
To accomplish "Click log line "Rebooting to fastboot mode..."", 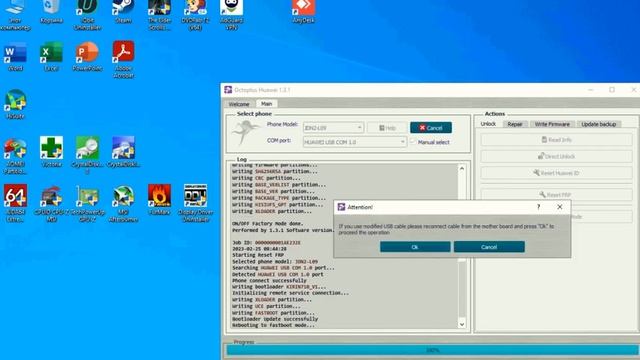I will (273, 325).
